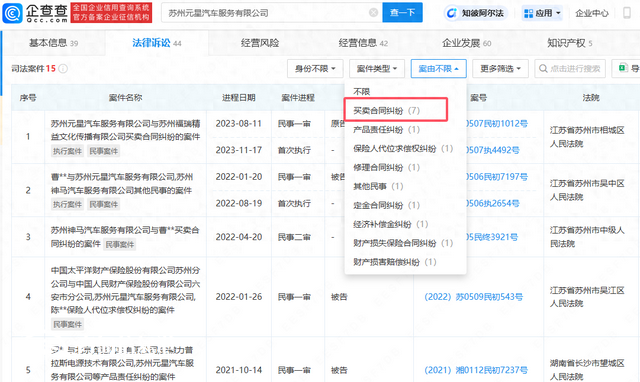Click the 法院 column header
The height and width of the screenshot is (382, 640).
591,98
